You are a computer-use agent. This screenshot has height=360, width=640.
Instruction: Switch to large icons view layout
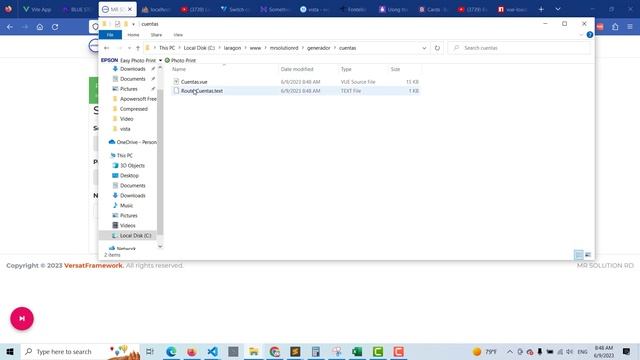pos(588,255)
